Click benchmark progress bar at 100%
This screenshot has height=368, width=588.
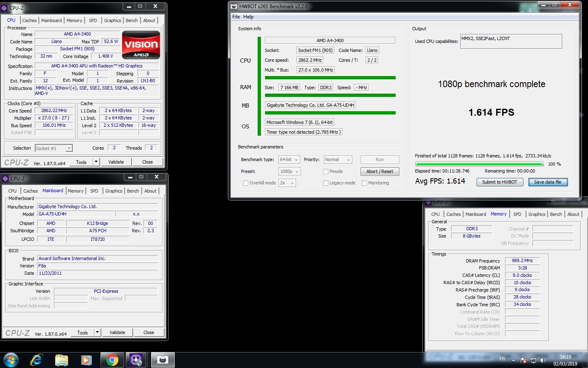coord(479,164)
